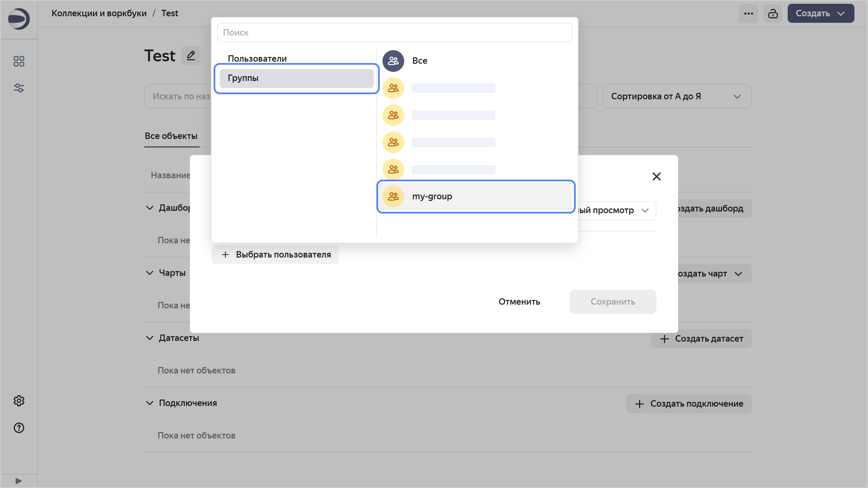Open the 'Сортировка от А до Я' dropdown
The height and width of the screenshot is (488, 868).
pos(677,97)
